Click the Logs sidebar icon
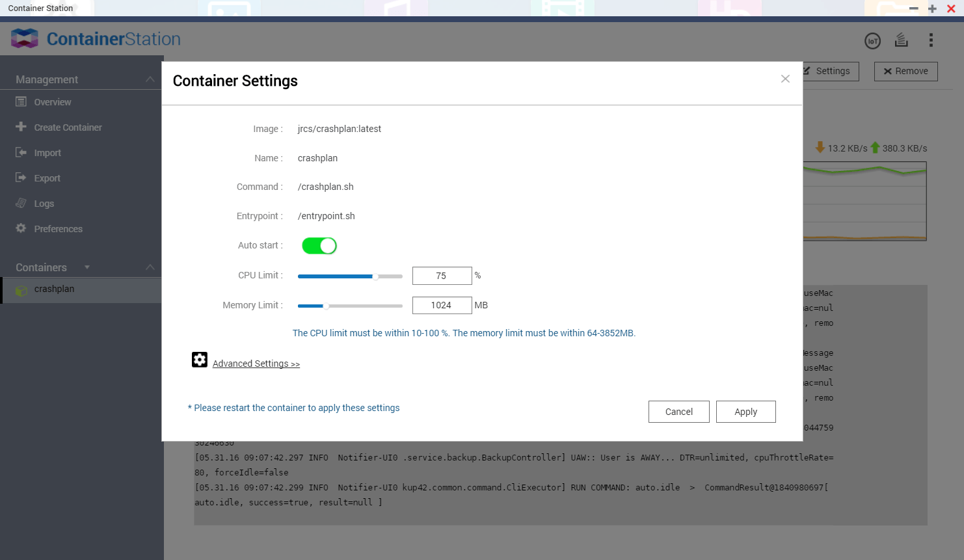964x560 pixels. [x=21, y=203]
